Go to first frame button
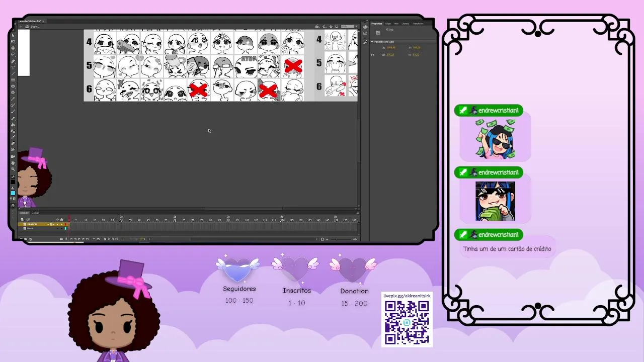 (x=71, y=239)
